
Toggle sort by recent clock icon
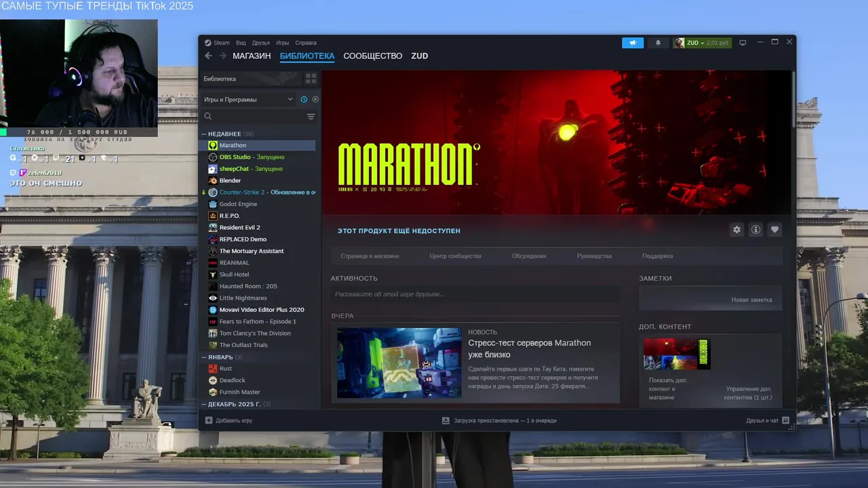tap(304, 100)
